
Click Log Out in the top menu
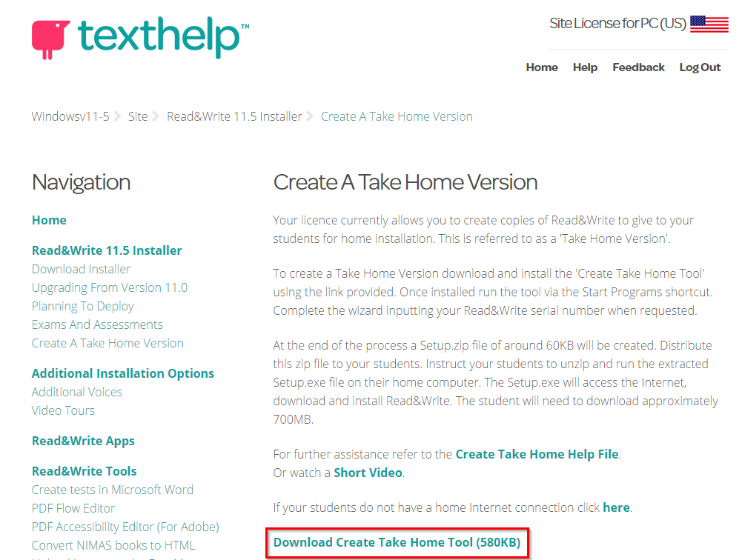[x=700, y=67]
